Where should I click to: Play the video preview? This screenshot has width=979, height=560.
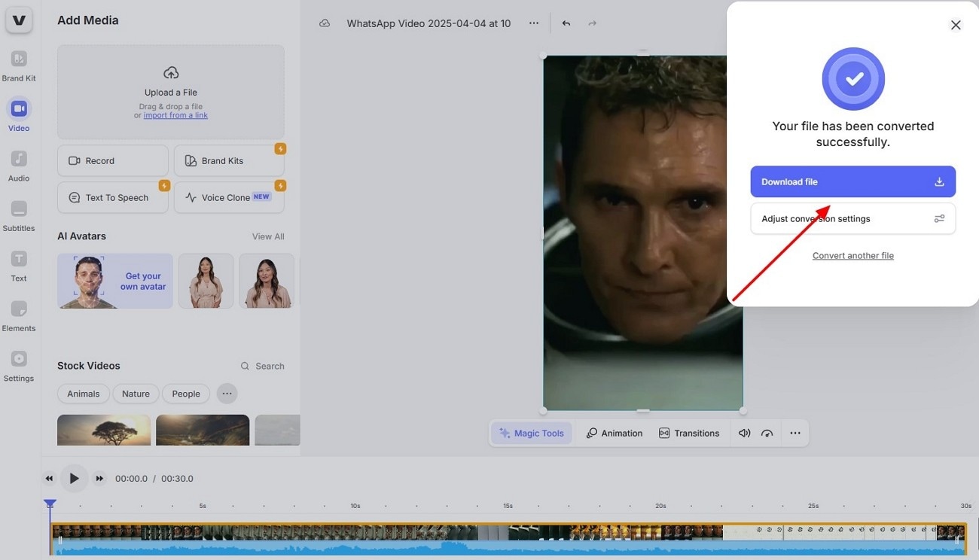74,479
